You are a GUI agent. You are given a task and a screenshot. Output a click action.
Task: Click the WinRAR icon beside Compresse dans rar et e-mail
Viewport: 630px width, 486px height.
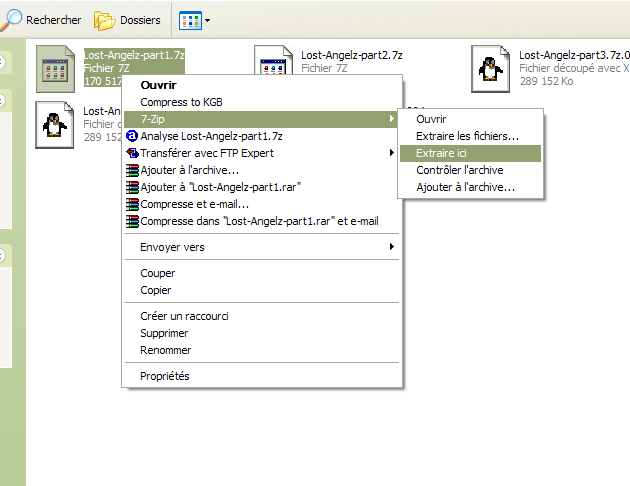tap(132, 221)
